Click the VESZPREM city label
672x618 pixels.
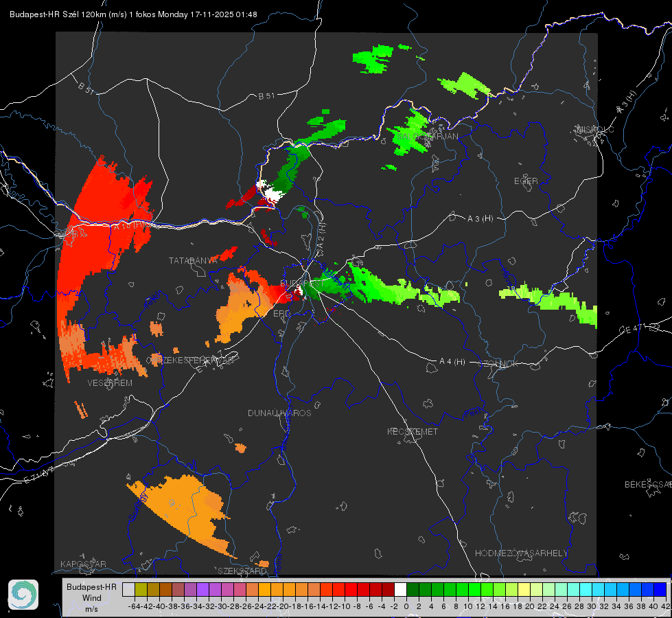[x=110, y=383]
